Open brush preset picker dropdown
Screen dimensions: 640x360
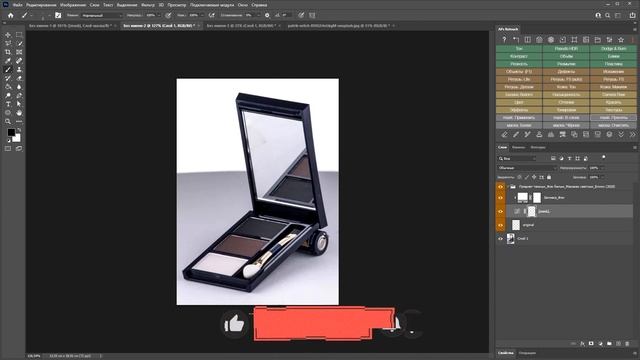tap(49, 16)
